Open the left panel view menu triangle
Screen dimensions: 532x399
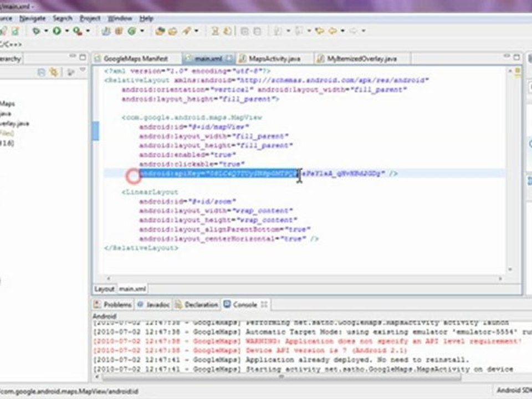[83, 70]
